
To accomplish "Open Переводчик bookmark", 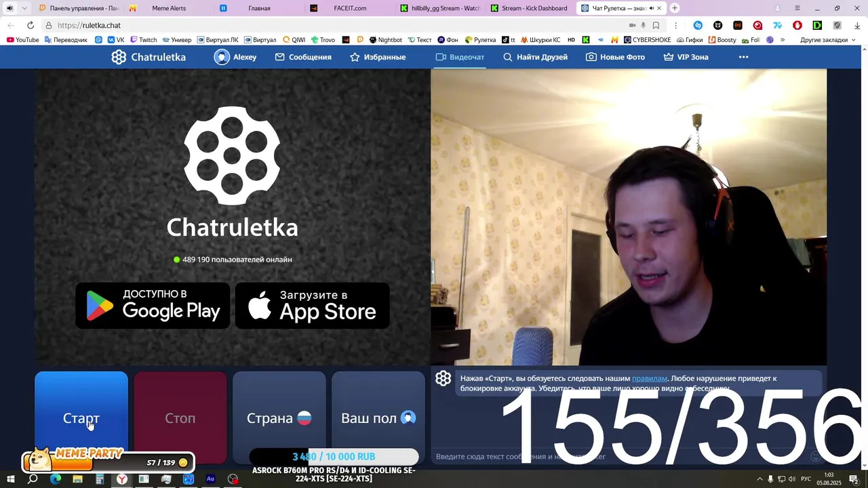I will [66, 40].
